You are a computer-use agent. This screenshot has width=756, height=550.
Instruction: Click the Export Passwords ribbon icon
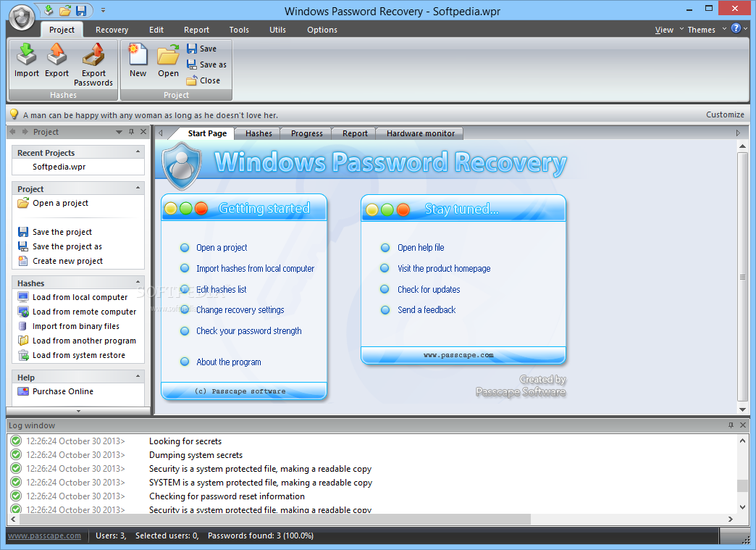93,64
